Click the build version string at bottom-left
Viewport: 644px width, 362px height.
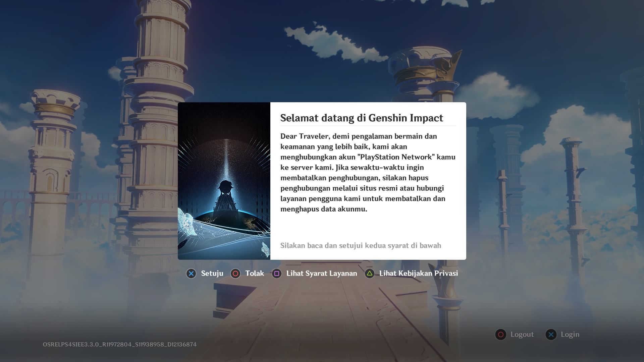click(x=120, y=345)
